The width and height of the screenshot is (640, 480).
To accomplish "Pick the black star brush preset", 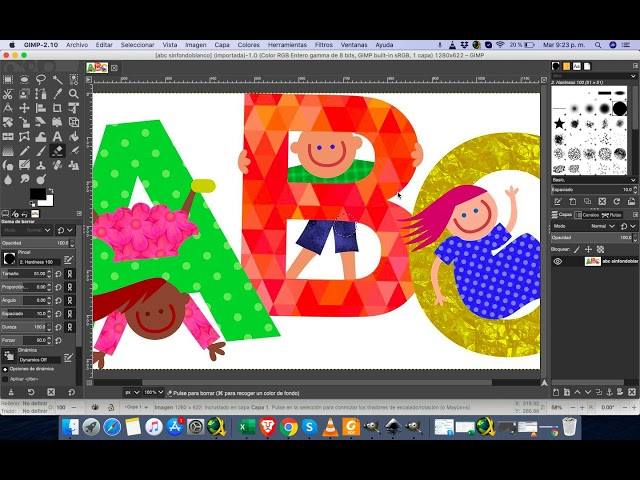I will (559, 123).
